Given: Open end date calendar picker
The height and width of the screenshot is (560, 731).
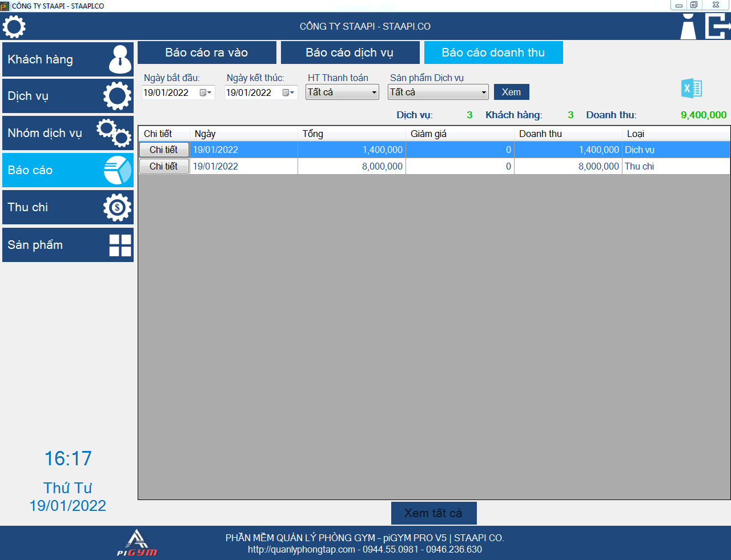Looking at the screenshot, I should tap(288, 92).
